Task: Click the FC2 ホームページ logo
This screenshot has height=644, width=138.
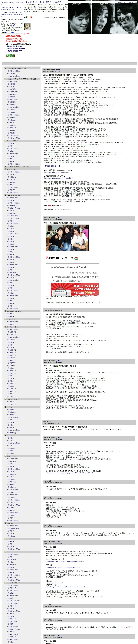Action: (x=62, y=258)
